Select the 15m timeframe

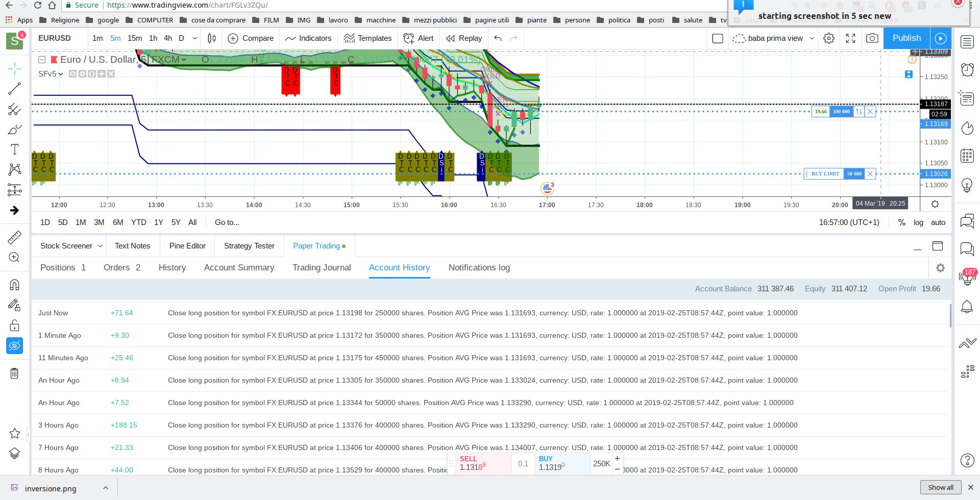tap(135, 38)
